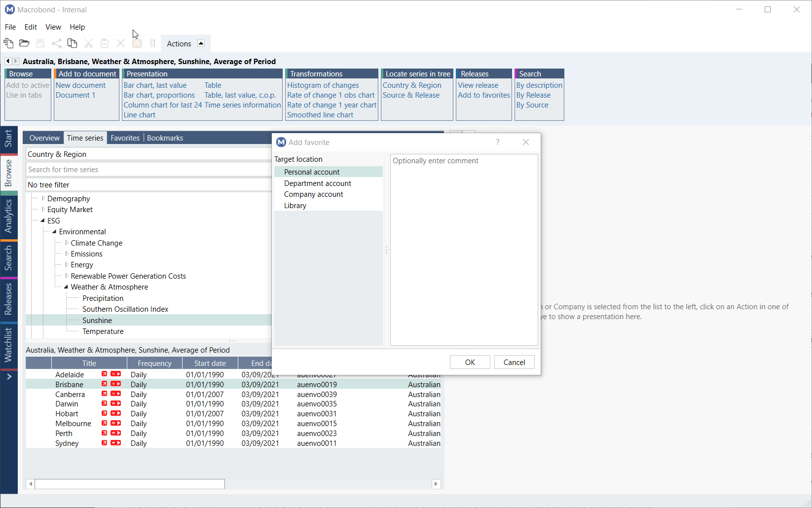Open the Country & Region dropdown
The image size is (812, 508).
tap(148, 154)
